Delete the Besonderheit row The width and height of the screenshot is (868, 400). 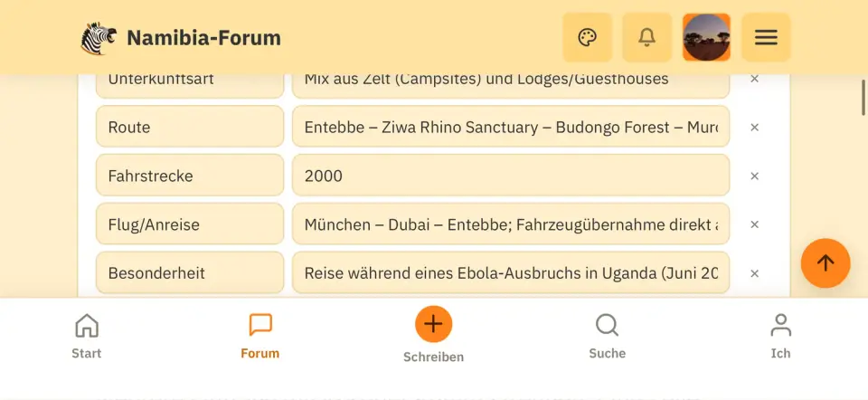tap(754, 273)
